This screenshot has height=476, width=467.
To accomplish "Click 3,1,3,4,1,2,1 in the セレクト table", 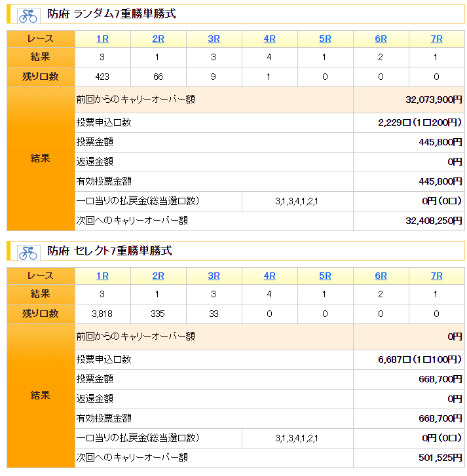I will 297,439.
